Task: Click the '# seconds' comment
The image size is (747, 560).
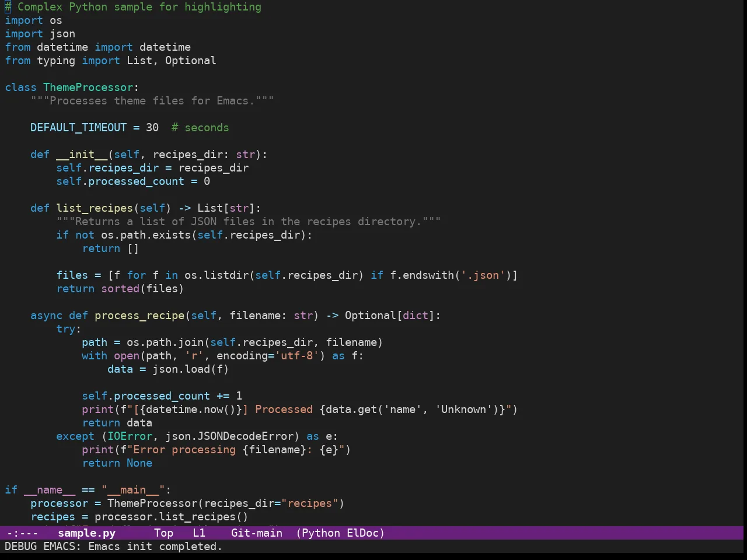Action: (200, 128)
